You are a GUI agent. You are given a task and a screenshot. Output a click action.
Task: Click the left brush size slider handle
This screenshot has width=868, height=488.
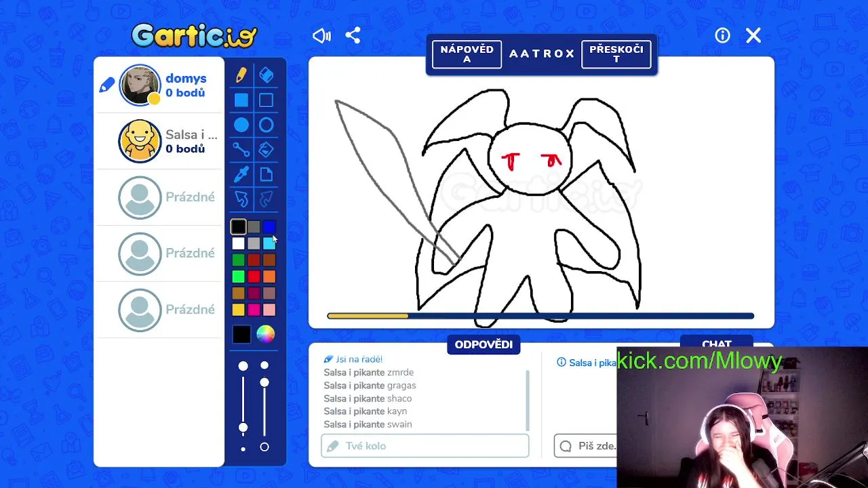pyautogui.click(x=243, y=428)
